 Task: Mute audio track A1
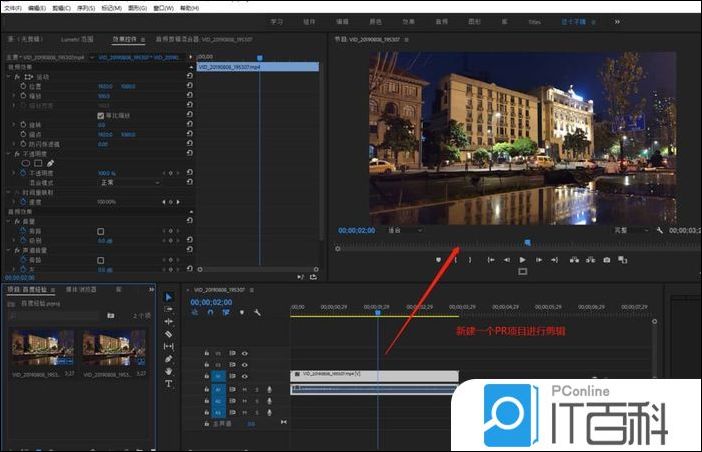tap(245, 389)
